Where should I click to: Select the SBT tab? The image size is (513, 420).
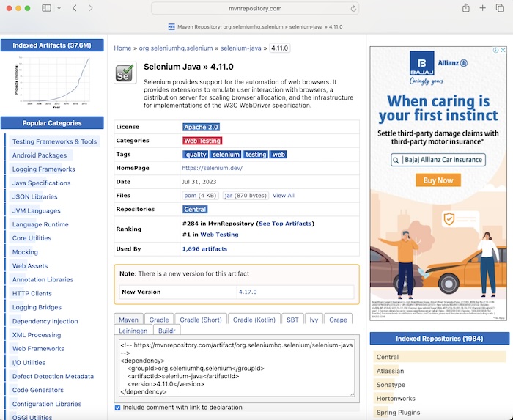pyautogui.click(x=292, y=320)
